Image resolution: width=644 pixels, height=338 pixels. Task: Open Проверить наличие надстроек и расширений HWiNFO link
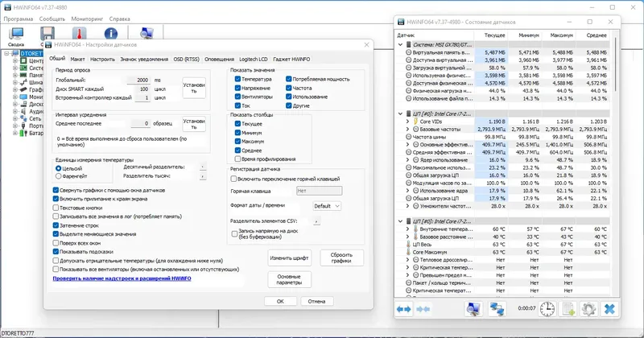(x=122, y=278)
